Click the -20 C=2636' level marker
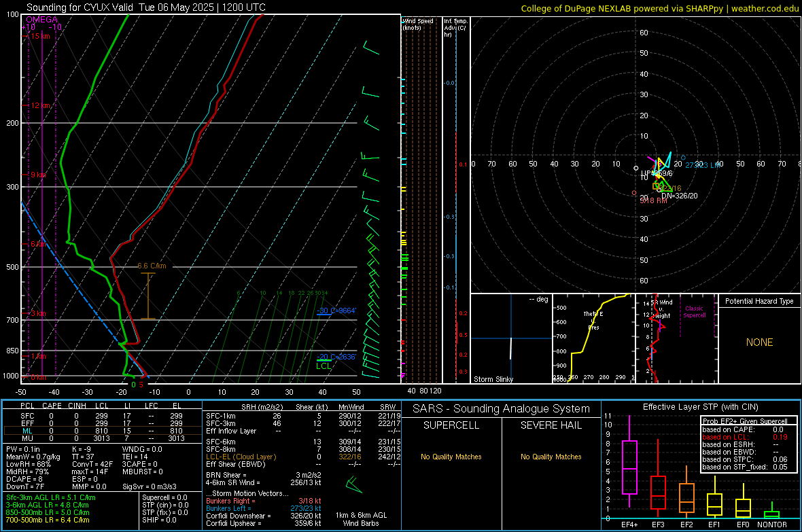 click(336, 357)
